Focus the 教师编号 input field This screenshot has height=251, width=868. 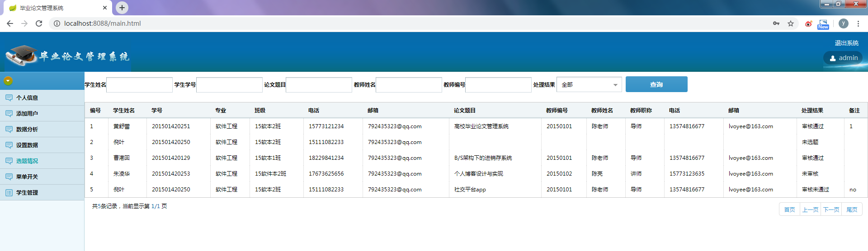coord(498,85)
